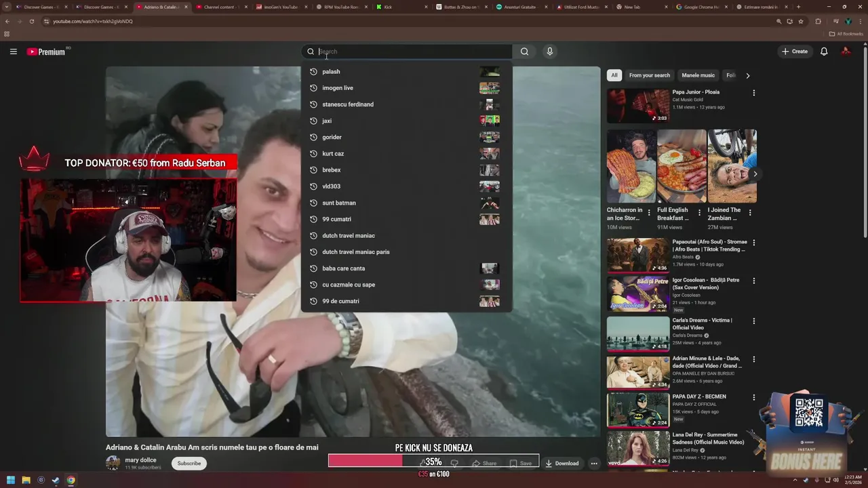Select the 'All' filter chip
The height and width of the screenshot is (488, 868).
tap(614, 75)
